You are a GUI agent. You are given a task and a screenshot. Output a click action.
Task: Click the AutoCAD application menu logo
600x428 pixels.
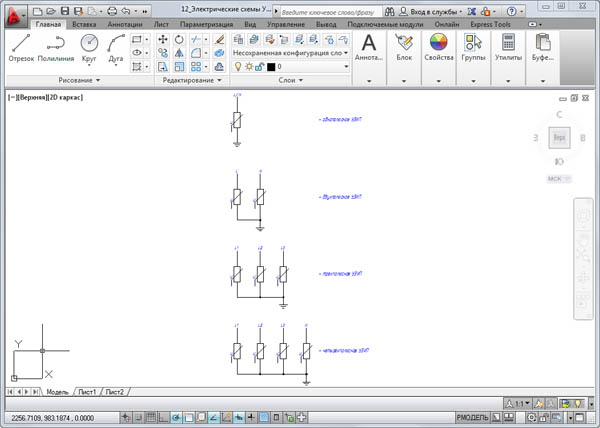(x=12, y=16)
